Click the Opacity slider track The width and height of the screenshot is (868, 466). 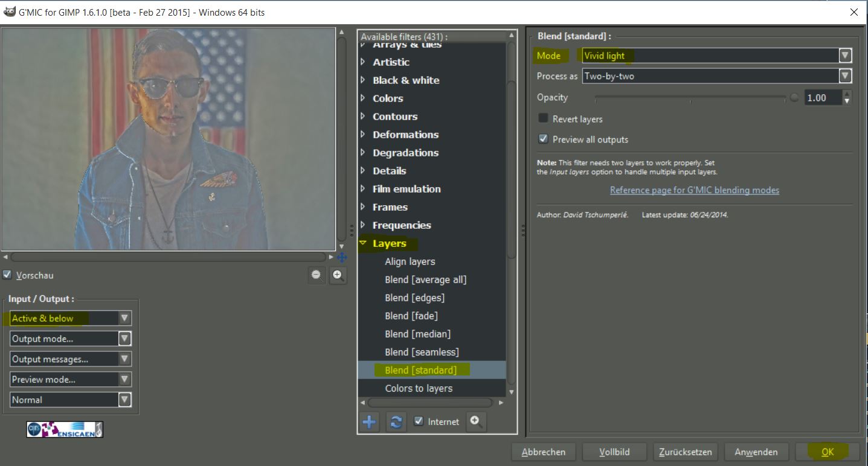(x=692, y=98)
